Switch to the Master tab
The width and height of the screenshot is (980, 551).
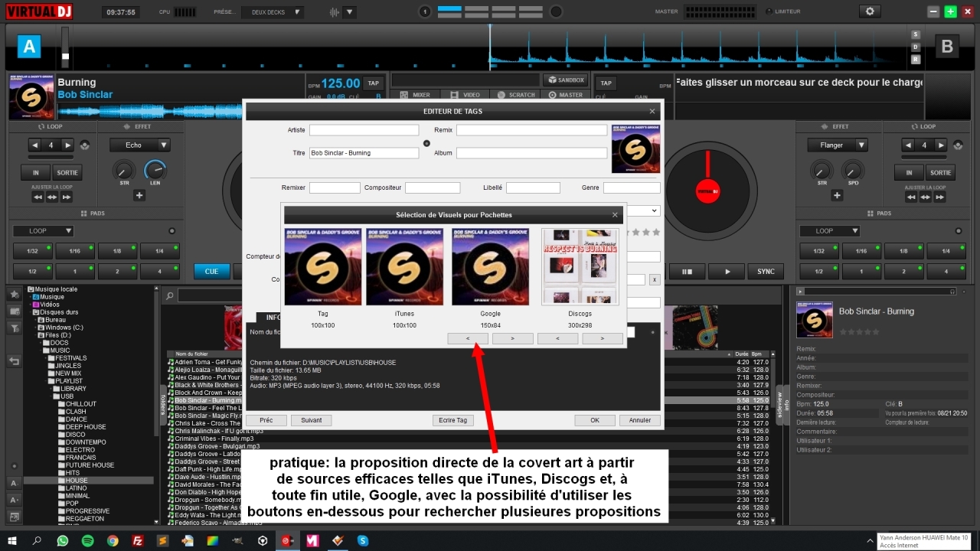pos(566,95)
